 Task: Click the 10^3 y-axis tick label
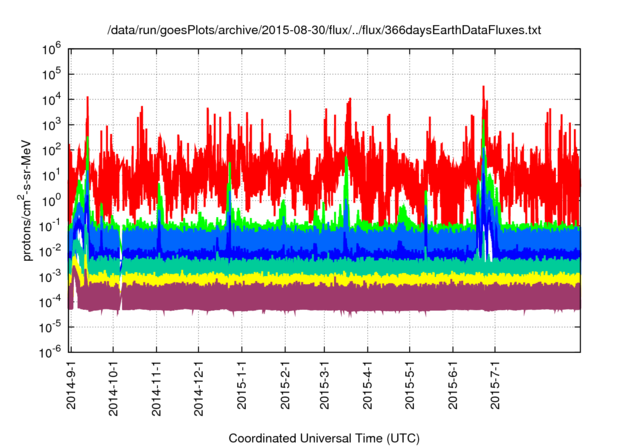[51, 126]
